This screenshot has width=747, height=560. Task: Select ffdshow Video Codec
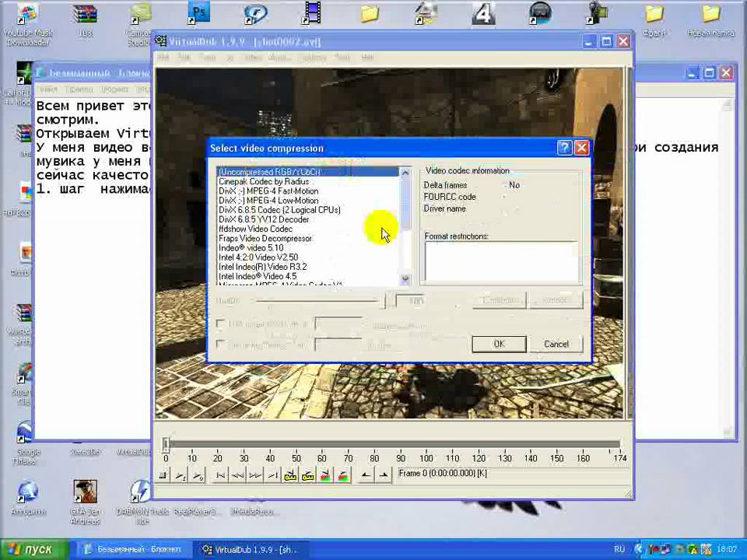click(x=308, y=229)
